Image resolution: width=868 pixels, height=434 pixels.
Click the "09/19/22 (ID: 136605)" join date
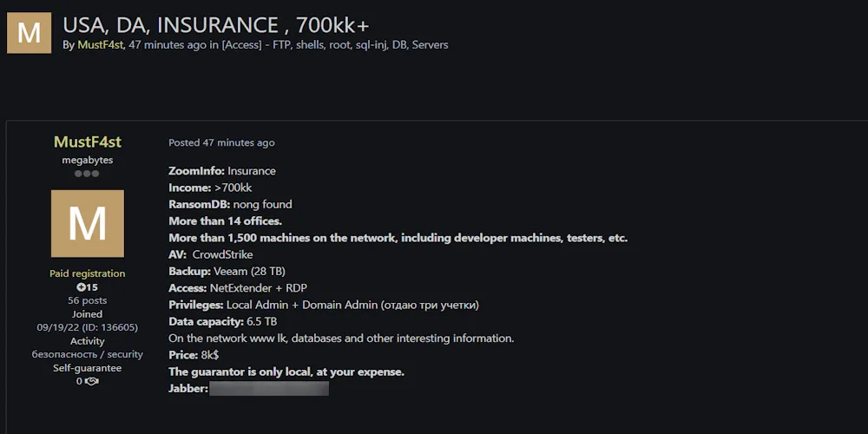(87, 327)
